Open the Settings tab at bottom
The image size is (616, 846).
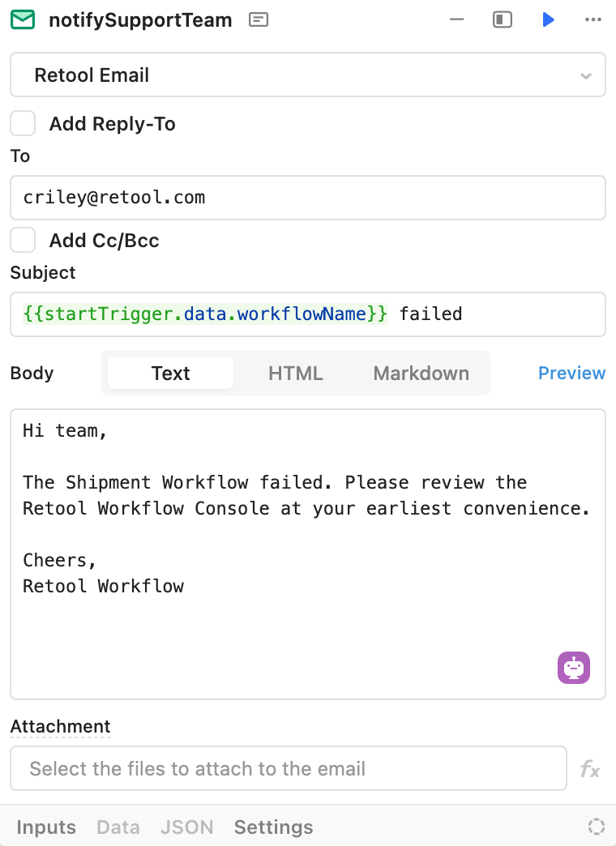[x=273, y=827]
